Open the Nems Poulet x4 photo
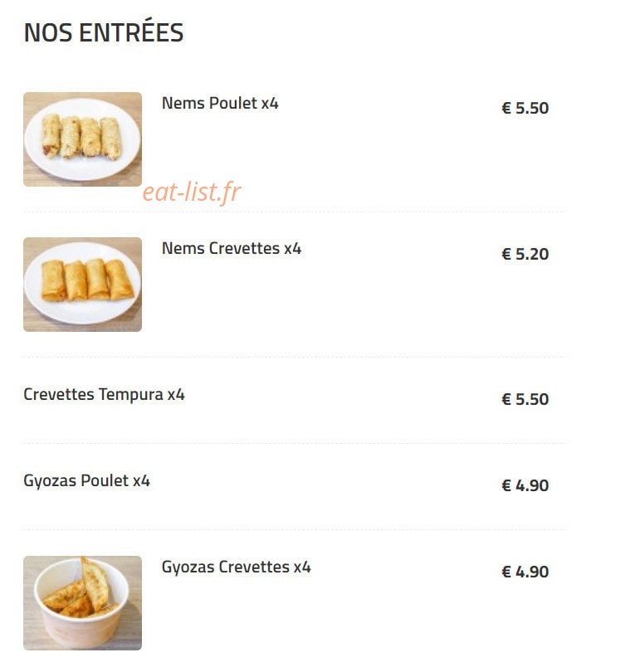Viewport: 635px width, 672px height. [x=82, y=139]
